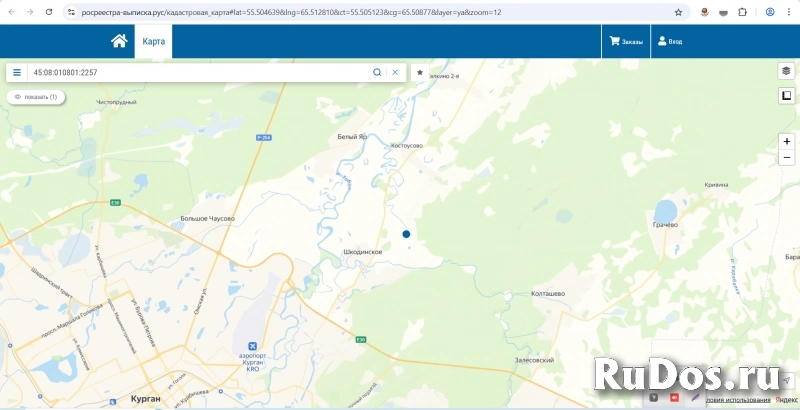Screen dimensions: 800x410
Task: Open the hamburger menu in search bar
Action: tap(17, 73)
